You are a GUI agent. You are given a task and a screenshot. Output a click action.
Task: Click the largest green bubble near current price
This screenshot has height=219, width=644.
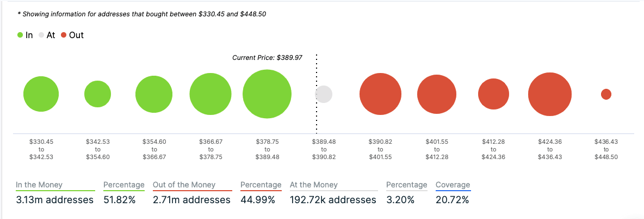[267, 94]
